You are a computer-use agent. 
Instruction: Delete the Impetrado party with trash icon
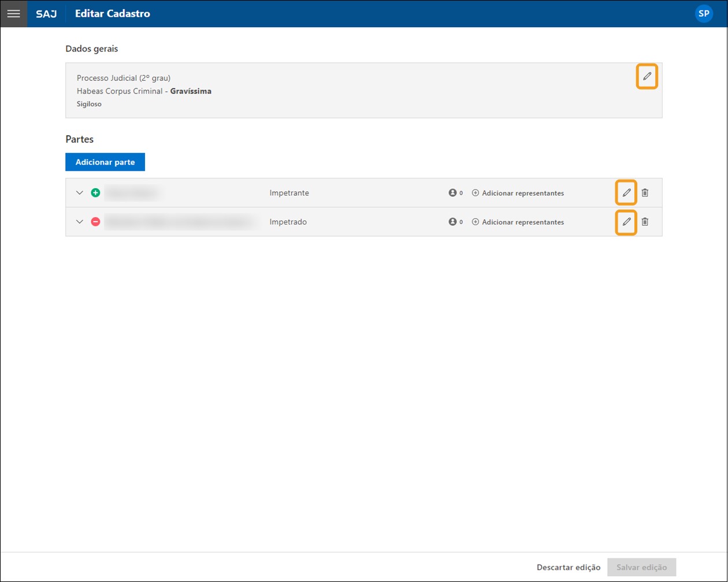[x=645, y=222]
